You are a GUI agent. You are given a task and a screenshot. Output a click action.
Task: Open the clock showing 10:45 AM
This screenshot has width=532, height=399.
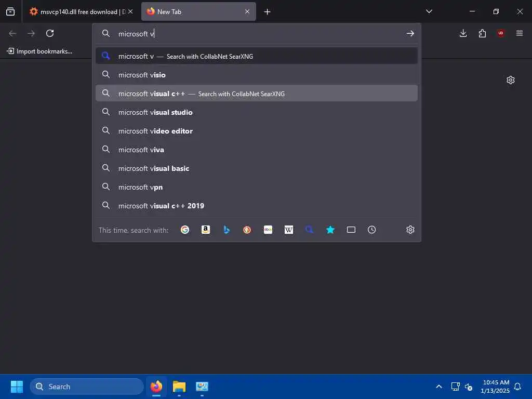pos(495,387)
